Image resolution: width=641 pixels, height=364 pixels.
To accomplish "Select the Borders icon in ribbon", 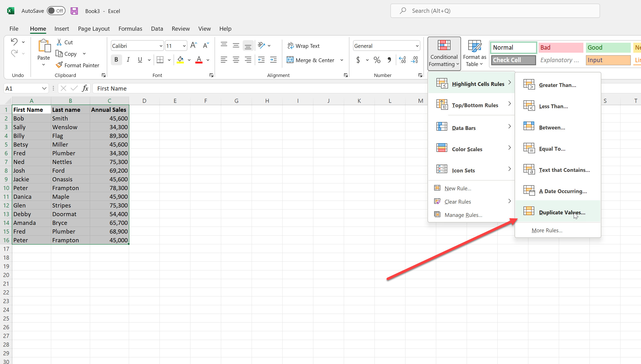I will [x=160, y=59].
